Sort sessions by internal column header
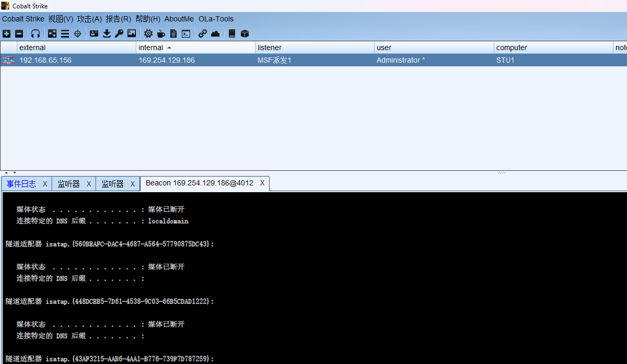This screenshot has width=627, height=364. (151, 48)
